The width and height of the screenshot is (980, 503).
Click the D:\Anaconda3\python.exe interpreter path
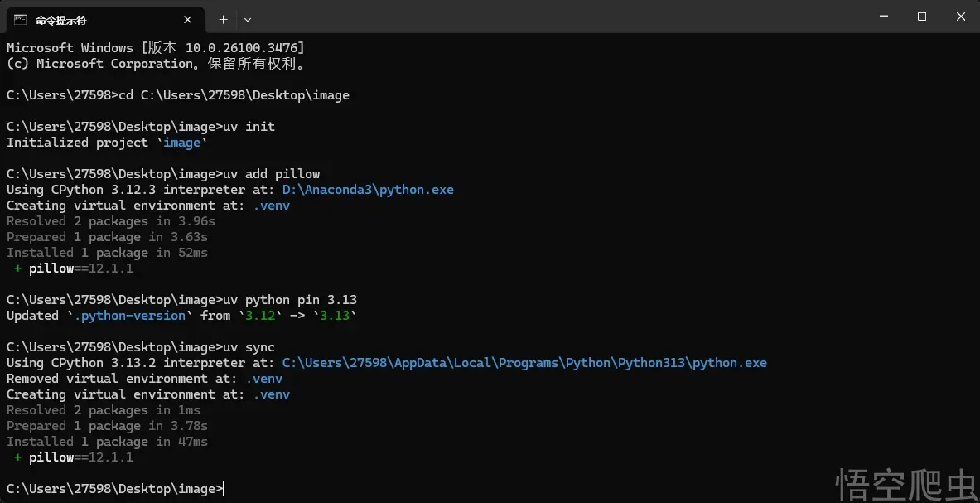pos(368,190)
